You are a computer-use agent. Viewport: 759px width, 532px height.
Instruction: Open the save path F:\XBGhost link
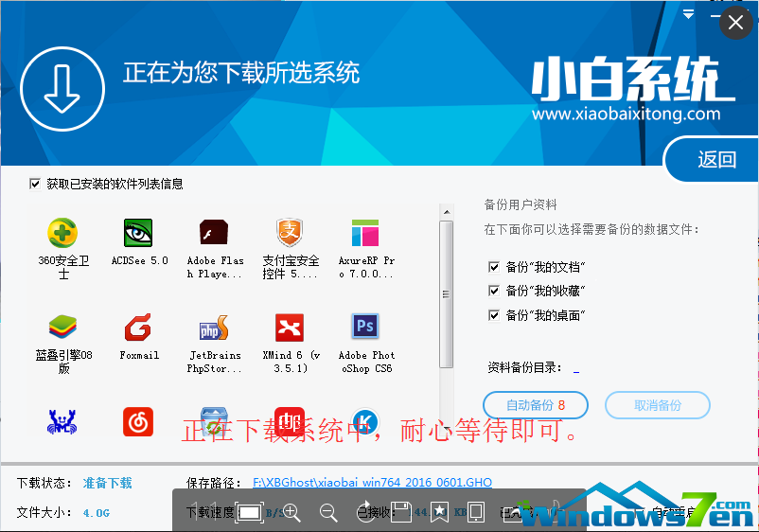coord(372,483)
